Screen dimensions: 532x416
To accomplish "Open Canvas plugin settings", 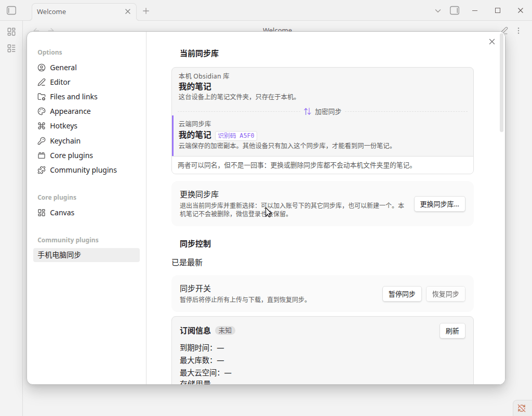I will pos(86,213).
